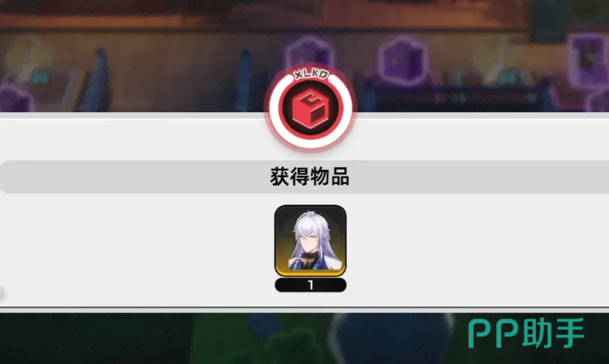Click the PP助手 watermark logo

tap(526, 333)
